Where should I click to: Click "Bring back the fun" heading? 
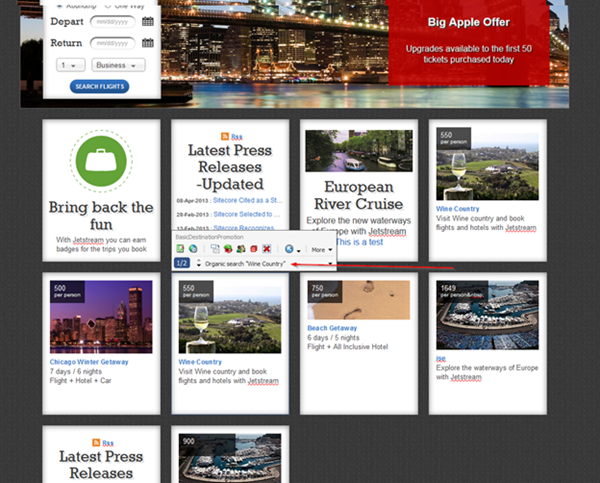101,216
